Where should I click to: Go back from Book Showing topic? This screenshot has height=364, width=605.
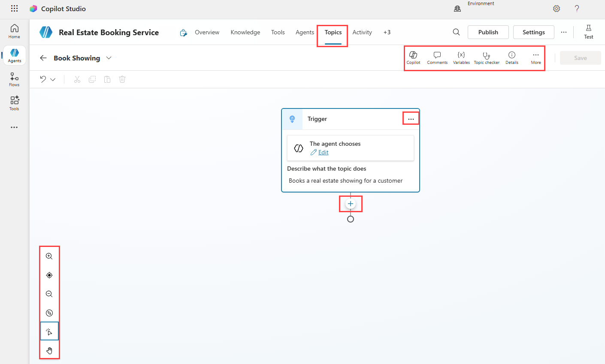click(x=43, y=58)
